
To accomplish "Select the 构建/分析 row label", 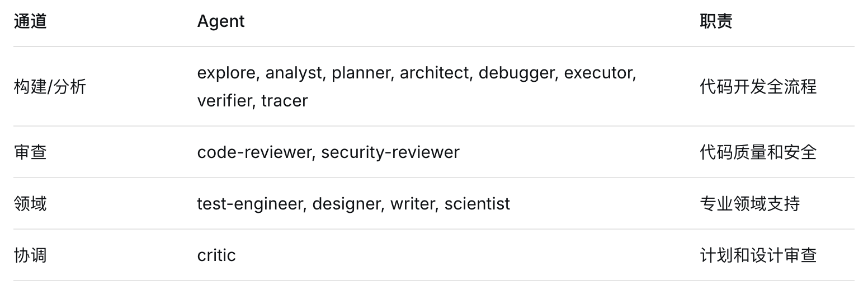I will point(50,87).
